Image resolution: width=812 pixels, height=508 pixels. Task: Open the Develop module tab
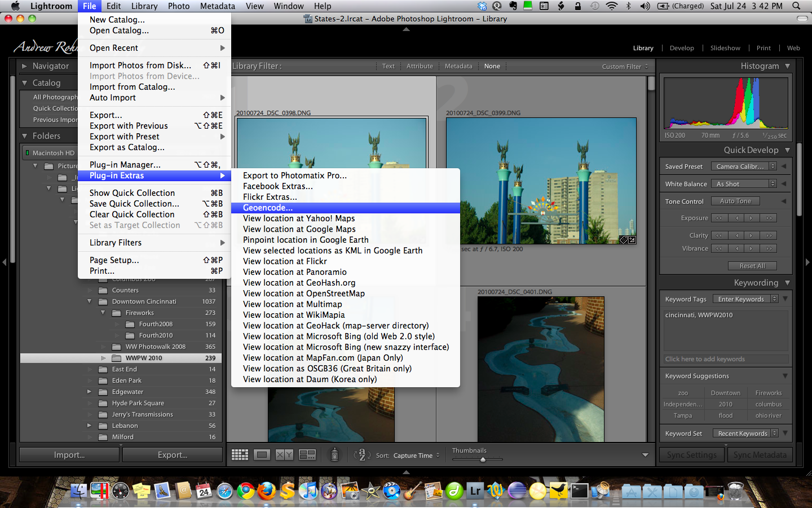click(682, 48)
